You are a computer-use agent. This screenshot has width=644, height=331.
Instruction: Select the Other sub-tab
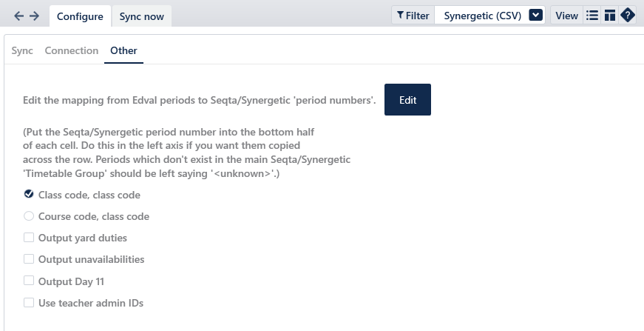[123, 50]
